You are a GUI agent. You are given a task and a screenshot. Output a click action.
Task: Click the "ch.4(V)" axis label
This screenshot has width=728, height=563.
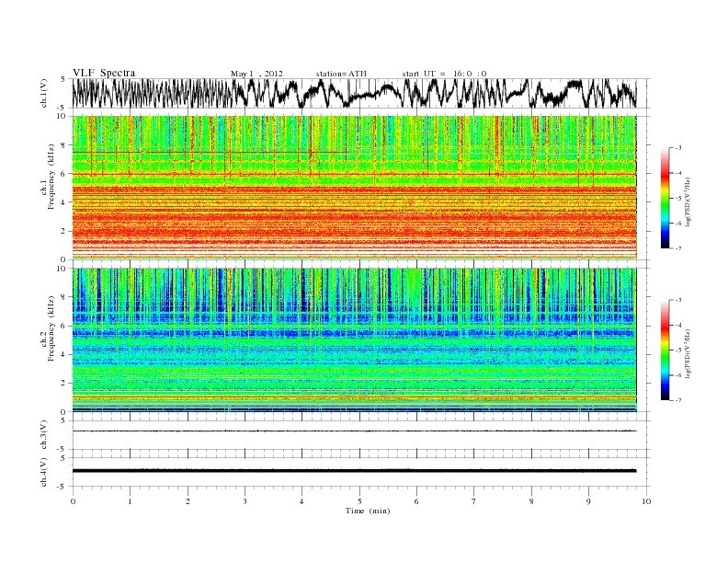pos(44,472)
